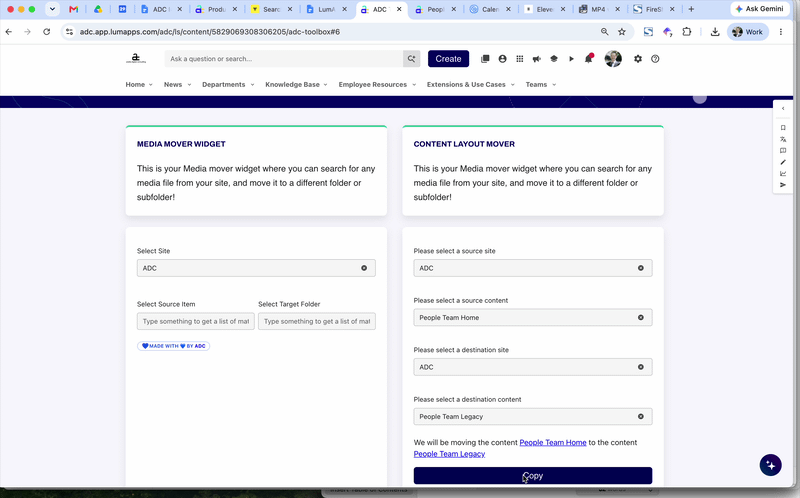
Task: Open the AI assistant sparkle floating button
Action: click(x=770, y=465)
